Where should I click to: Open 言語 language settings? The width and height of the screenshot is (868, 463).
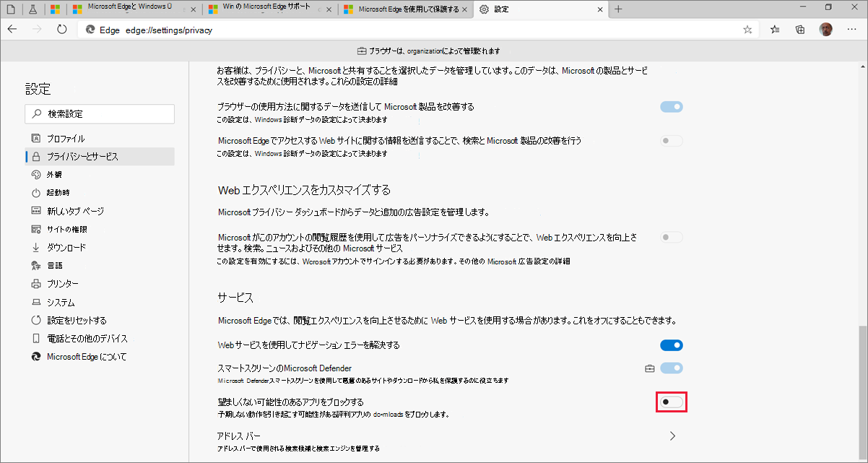[x=100, y=266]
